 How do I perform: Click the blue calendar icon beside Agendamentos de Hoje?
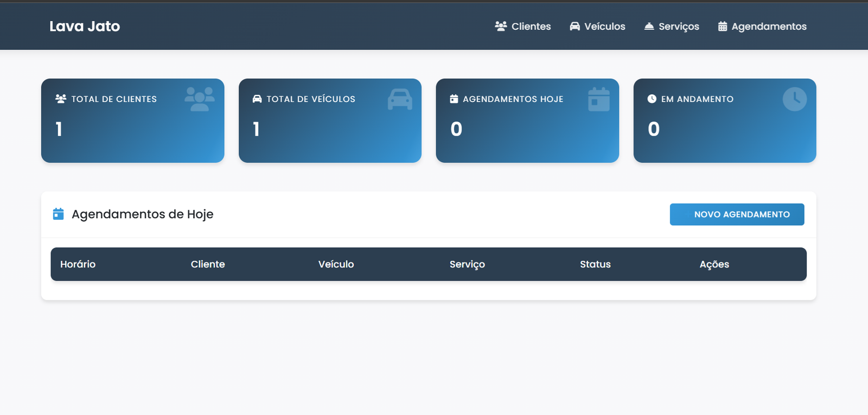(58, 214)
